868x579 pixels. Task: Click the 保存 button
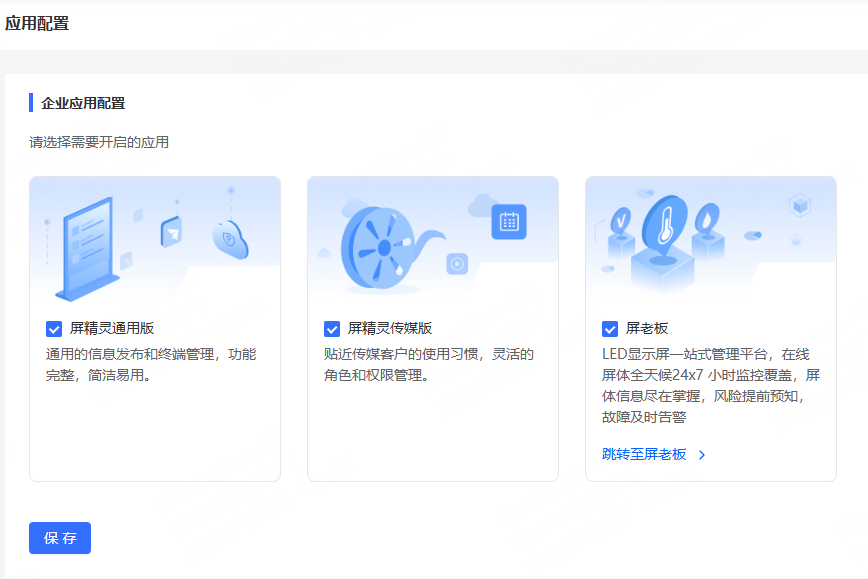60,538
